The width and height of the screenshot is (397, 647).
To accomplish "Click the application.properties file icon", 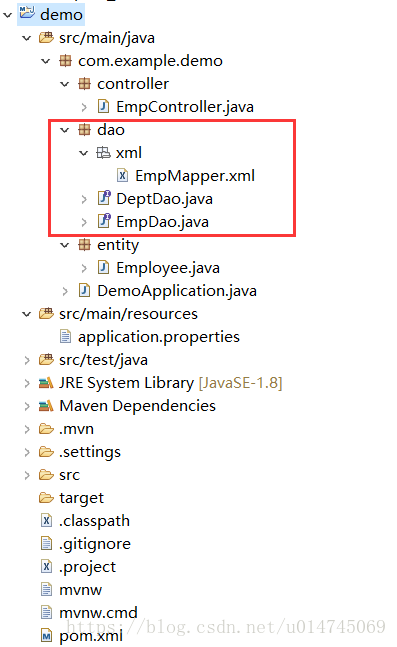I will click(65, 336).
